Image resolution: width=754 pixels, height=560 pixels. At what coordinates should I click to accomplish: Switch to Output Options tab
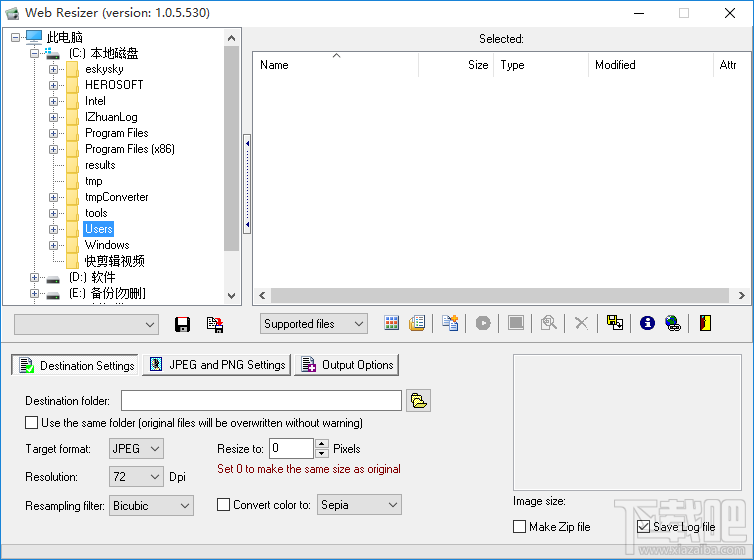click(x=347, y=365)
